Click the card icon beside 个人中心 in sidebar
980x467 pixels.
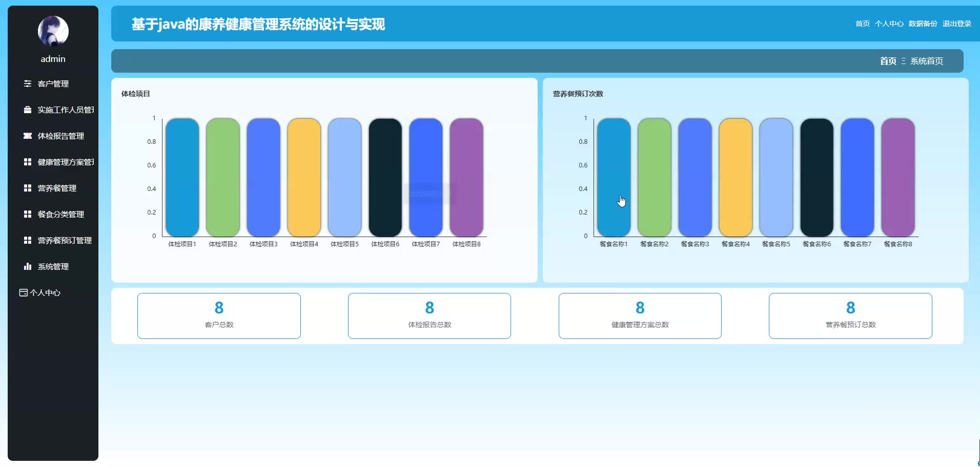coord(23,292)
